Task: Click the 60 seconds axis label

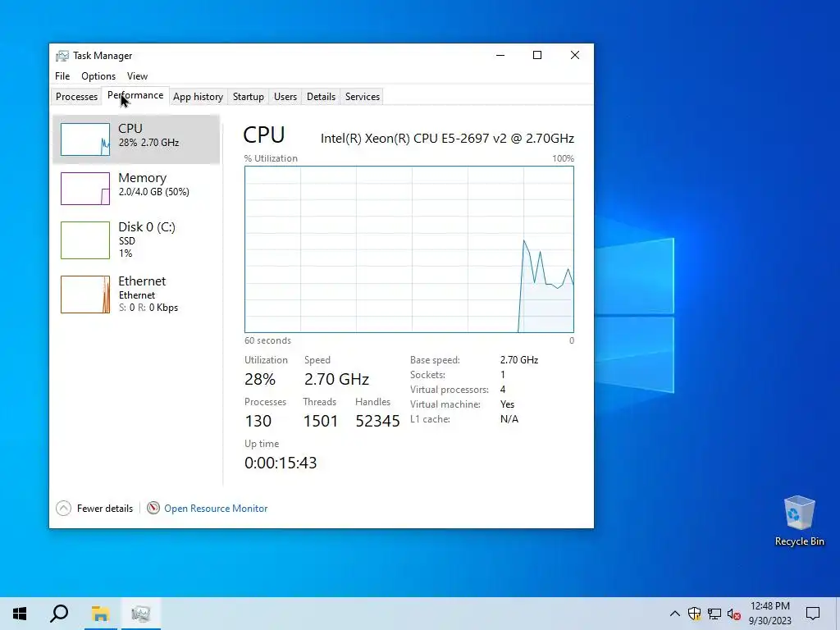Action: [268, 340]
